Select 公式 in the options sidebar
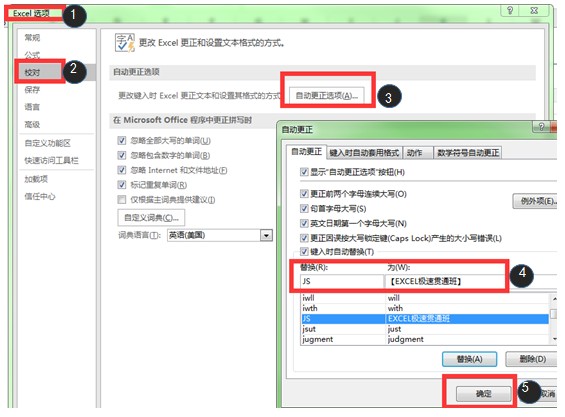 pos(32,55)
